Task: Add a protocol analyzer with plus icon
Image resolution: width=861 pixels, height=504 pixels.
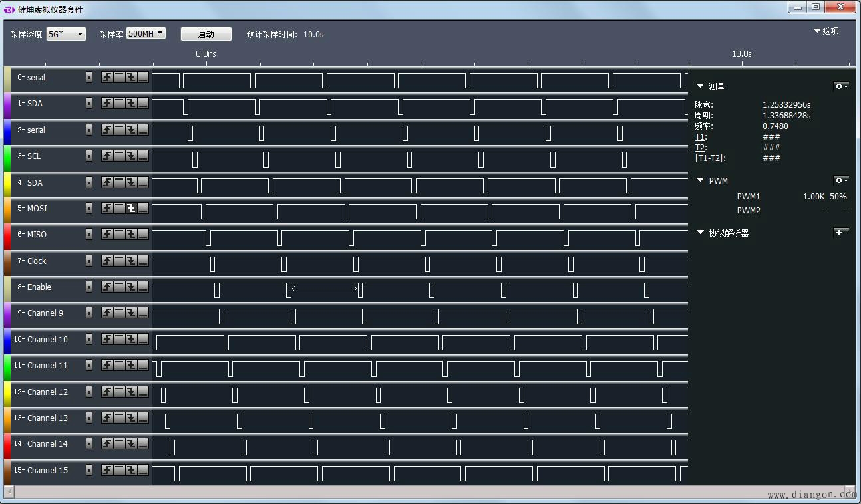Action: point(841,233)
